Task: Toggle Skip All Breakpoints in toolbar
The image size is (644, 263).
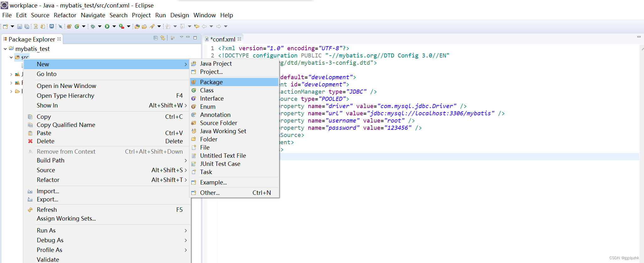Action: pyautogui.click(x=60, y=26)
